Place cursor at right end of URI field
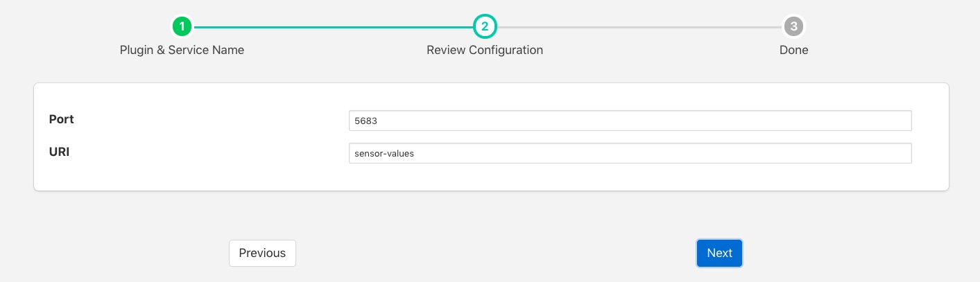Viewport: 980px width, 282px height. click(x=902, y=153)
